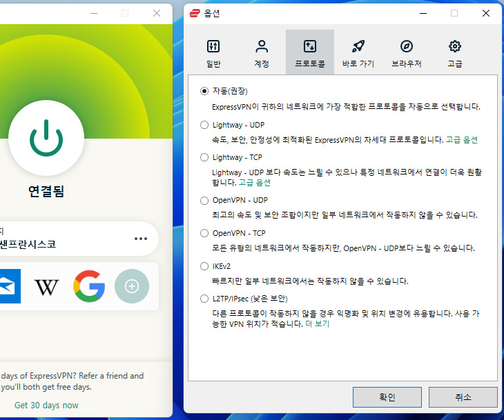Minimize the 옵션 window
Image resolution: width=504 pixels, height=420 pixels.
tap(423, 13)
